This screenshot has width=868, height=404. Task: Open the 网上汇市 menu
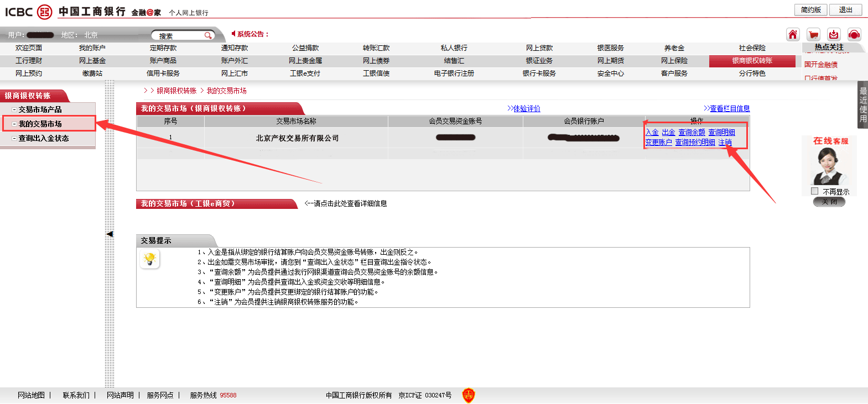pyautogui.click(x=235, y=74)
